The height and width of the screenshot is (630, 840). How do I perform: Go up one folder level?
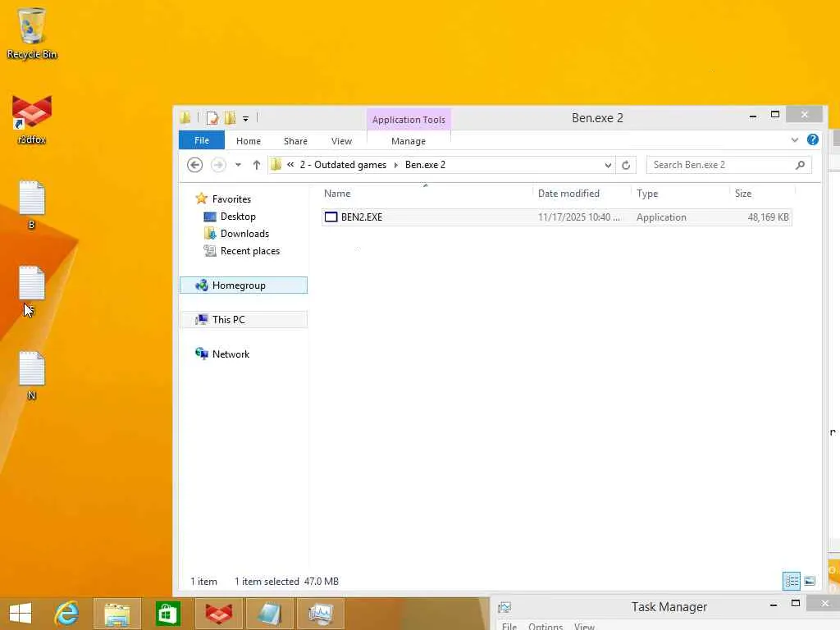click(x=257, y=165)
